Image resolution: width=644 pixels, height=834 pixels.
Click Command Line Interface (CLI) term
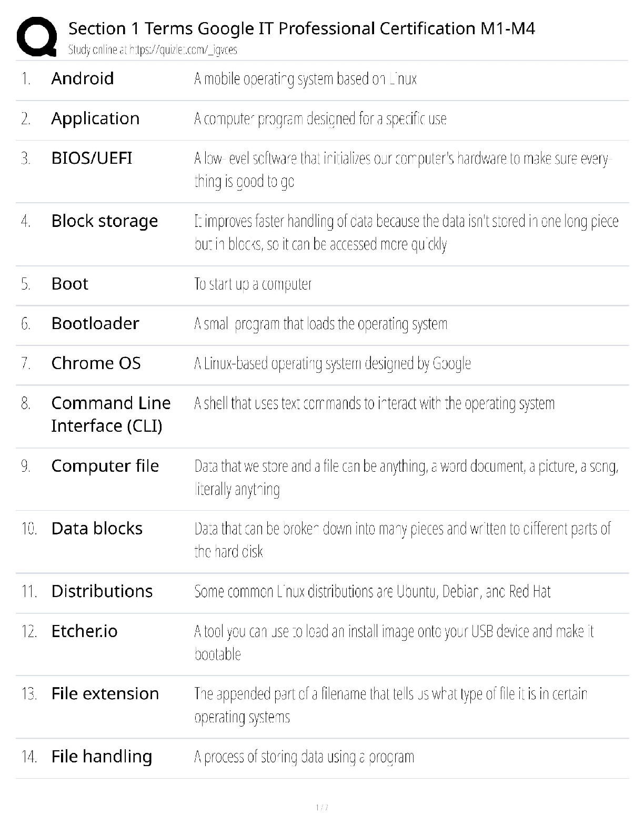pyautogui.click(x=110, y=414)
